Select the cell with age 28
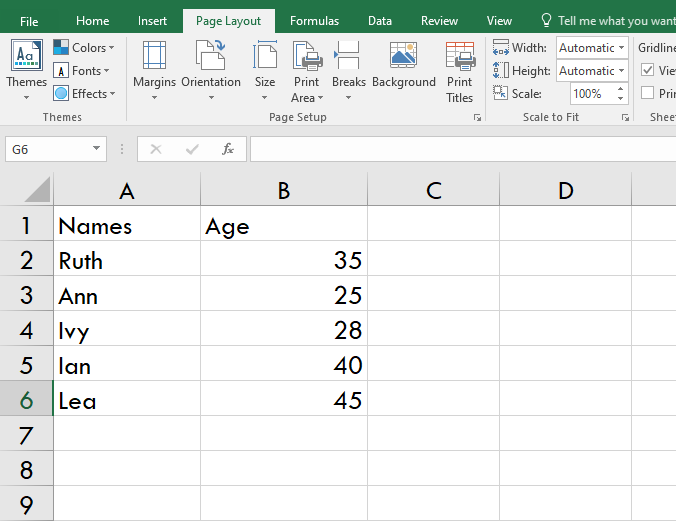 point(284,330)
